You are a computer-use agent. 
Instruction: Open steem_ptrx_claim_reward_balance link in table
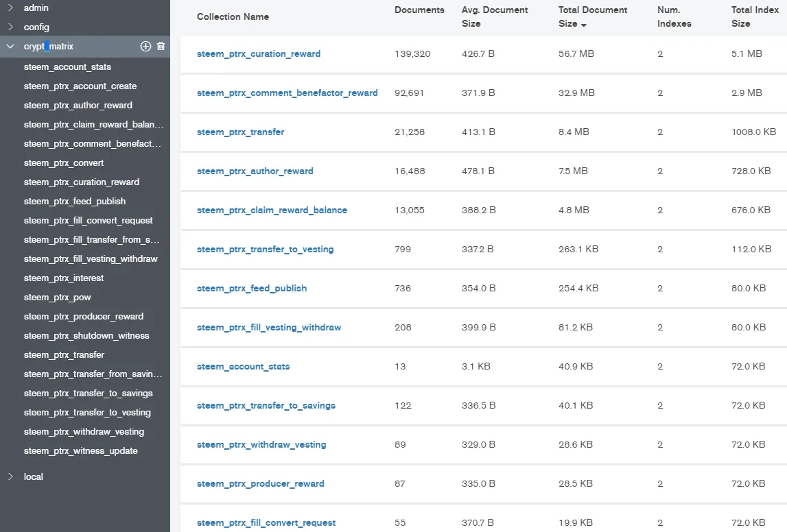tap(272, 210)
